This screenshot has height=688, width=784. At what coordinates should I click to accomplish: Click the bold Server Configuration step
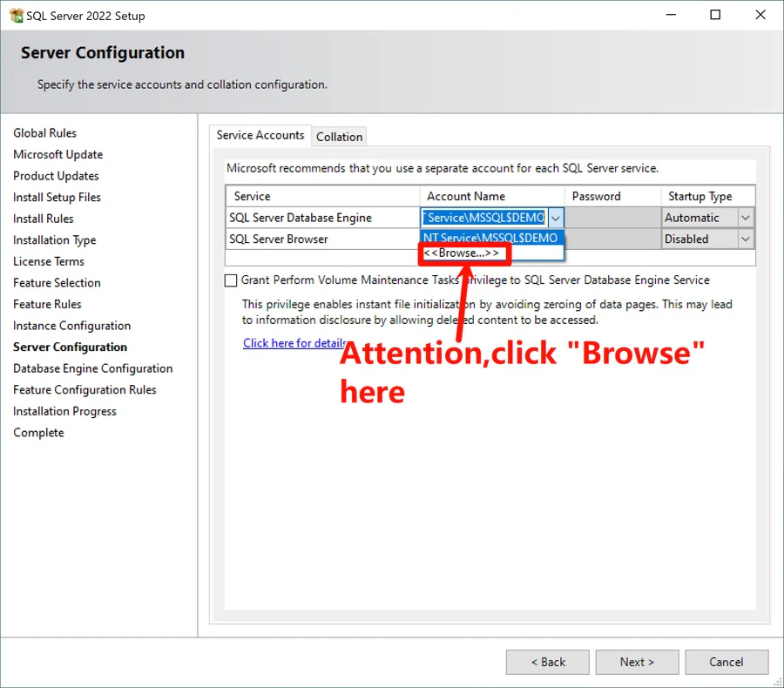coord(70,347)
